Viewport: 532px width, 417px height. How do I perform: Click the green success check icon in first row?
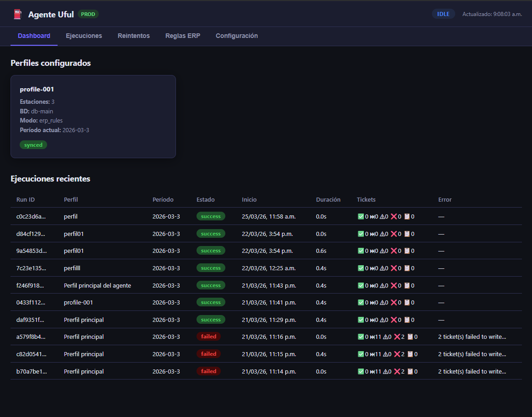coord(361,216)
